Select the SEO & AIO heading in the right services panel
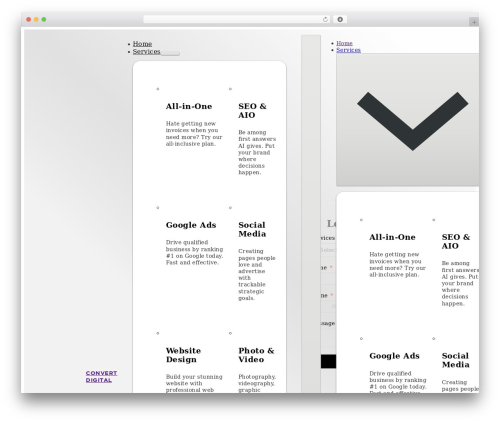 456,242
